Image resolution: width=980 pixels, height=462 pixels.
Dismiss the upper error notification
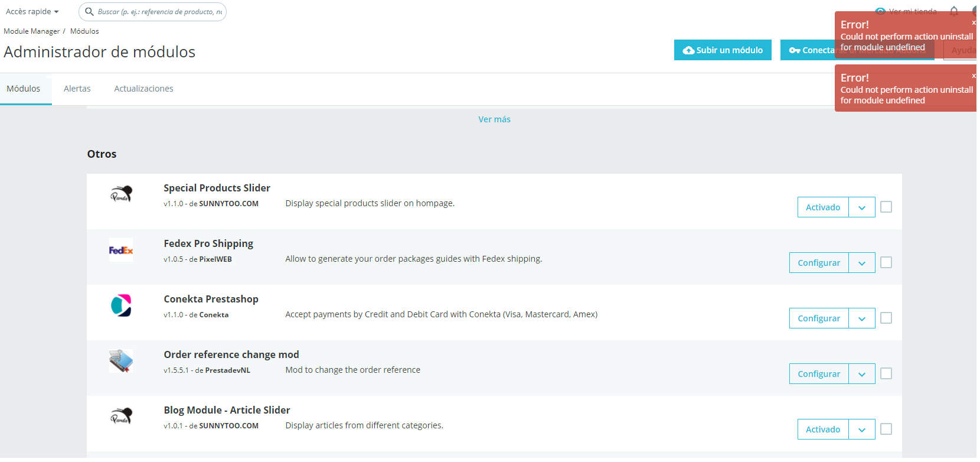pos(974,23)
